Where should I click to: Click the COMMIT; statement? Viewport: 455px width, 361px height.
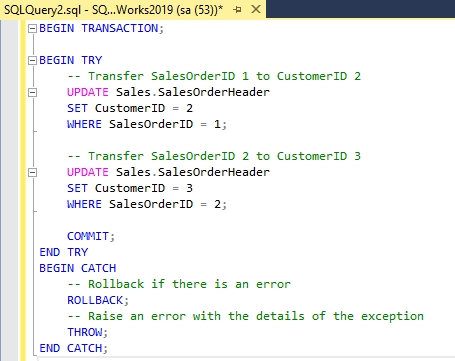tap(91, 236)
